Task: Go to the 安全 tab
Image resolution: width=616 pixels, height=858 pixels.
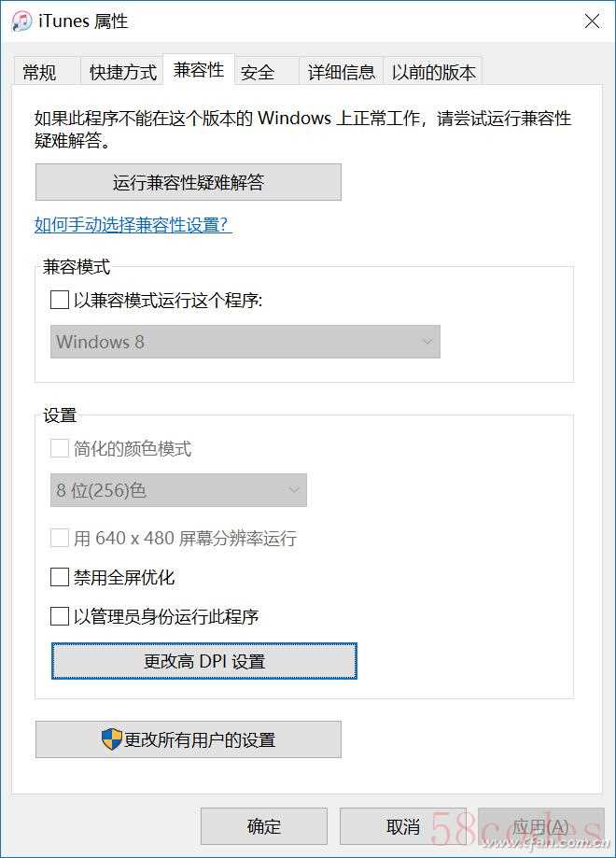Action: pos(258,72)
